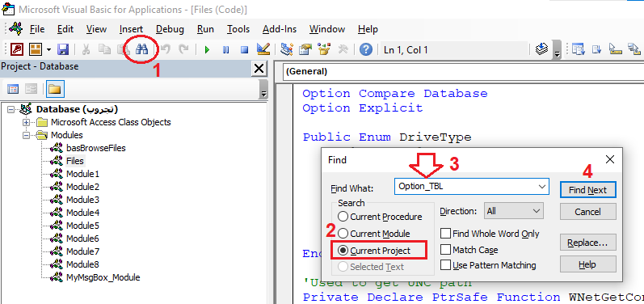This screenshot has width=644, height=304.
Task: Click the 'Option Explicit' code line
Action: pos(362,108)
